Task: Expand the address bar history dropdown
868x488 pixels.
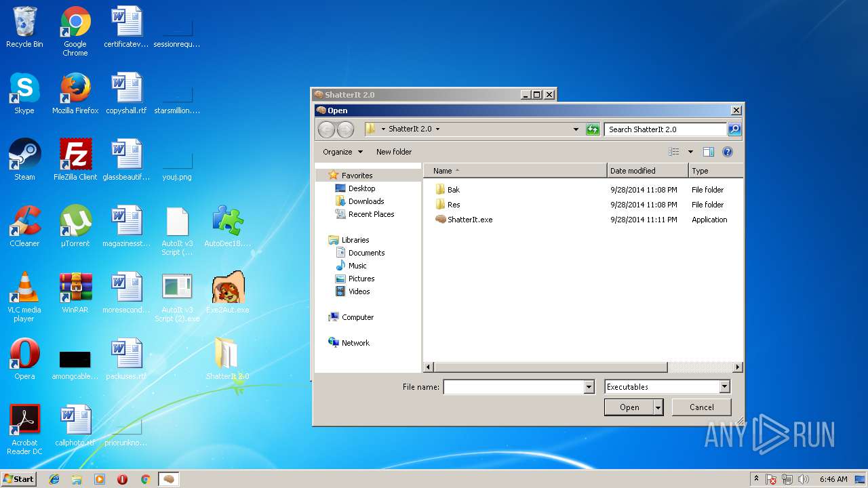Action: coord(576,129)
